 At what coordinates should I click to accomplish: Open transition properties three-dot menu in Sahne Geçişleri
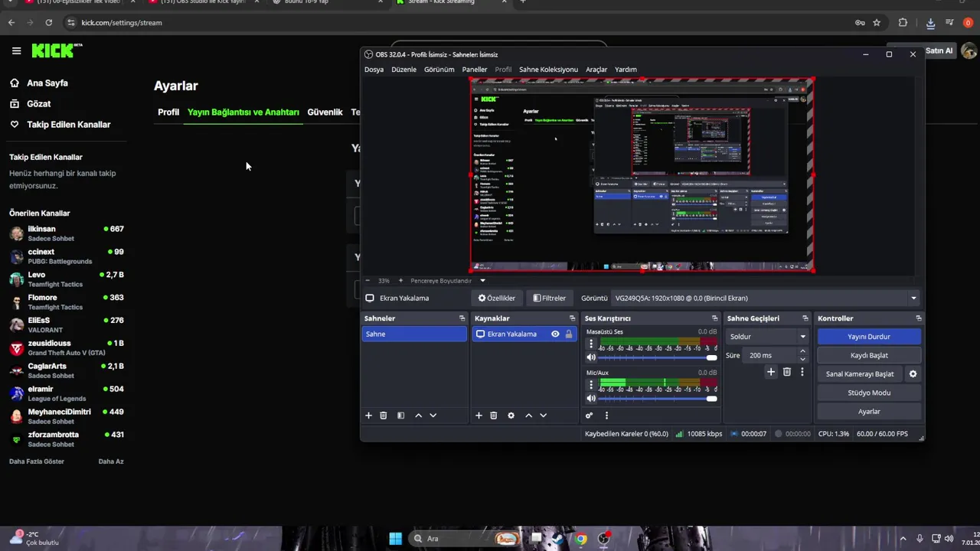[x=802, y=372]
